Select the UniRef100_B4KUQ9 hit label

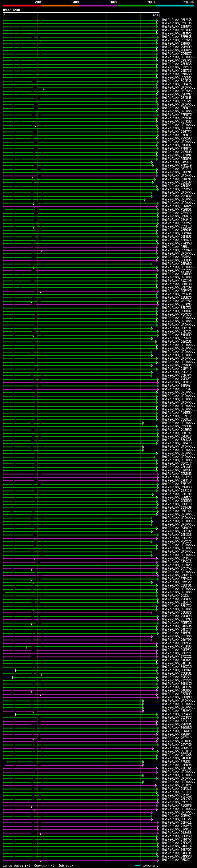click(176, 335)
